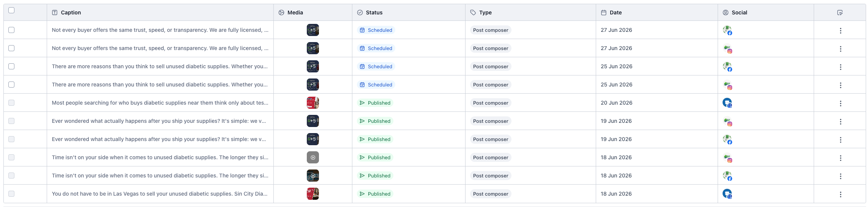Click Post composer chip on 'Most people searching' row
The height and width of the screenshot is (207, 868).
(x=491, y=103)
